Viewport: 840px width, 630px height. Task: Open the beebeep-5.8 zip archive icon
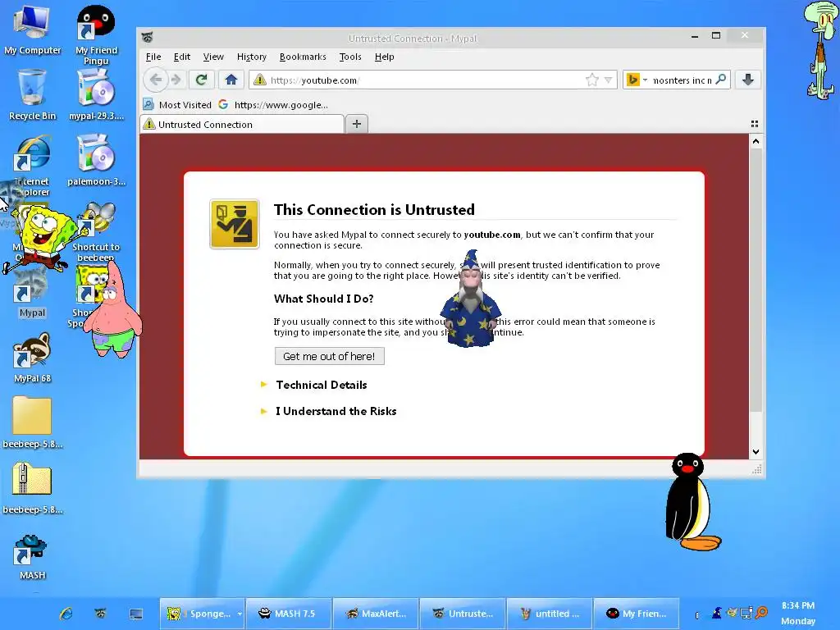(x=32, y=487)
